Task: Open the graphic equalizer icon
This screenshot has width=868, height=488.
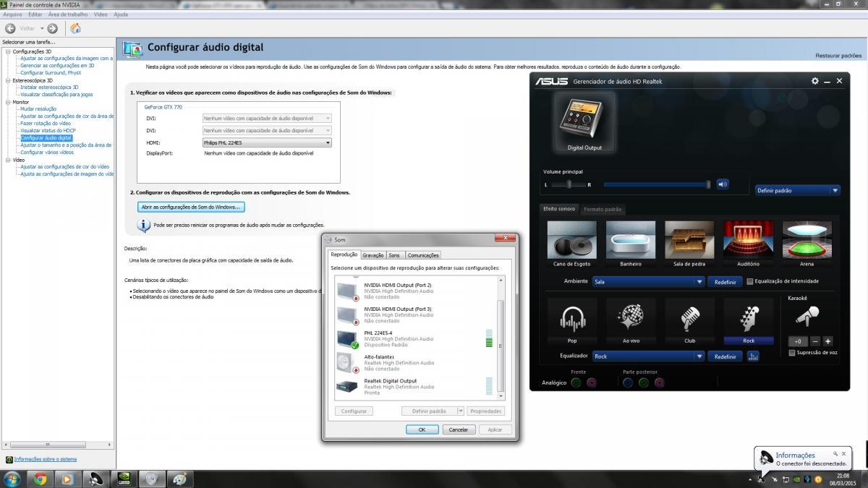Action: pyautogui.click(x=753, y=356)
